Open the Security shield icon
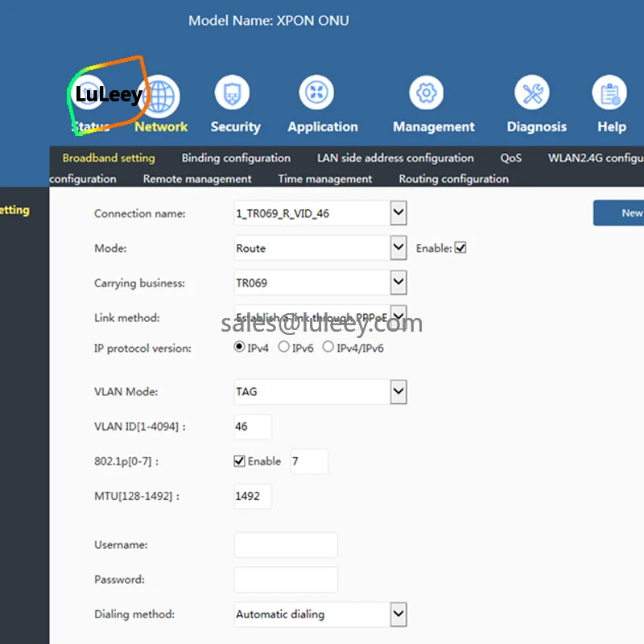Viewport: 644px width, 644px height. 232,93
